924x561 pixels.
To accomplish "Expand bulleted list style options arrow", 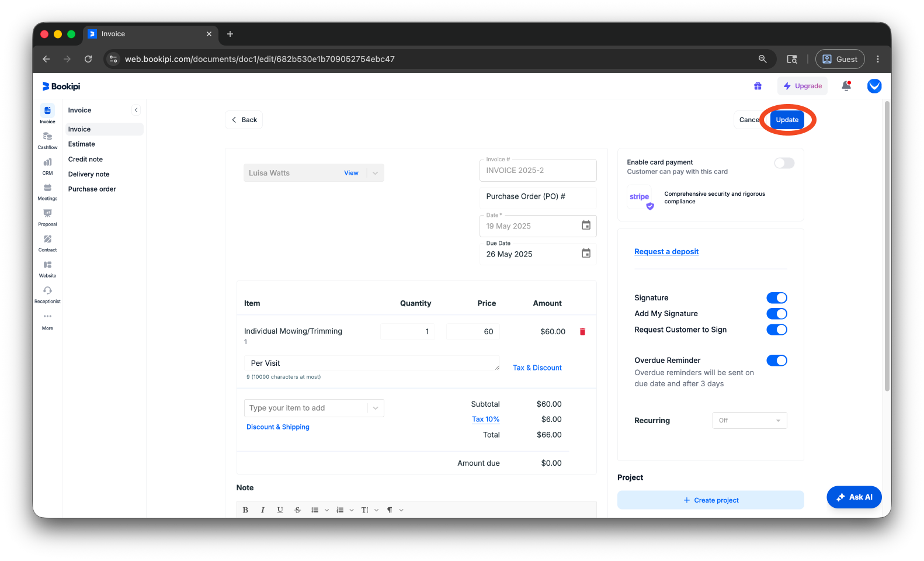I will [x=326, y=510].
